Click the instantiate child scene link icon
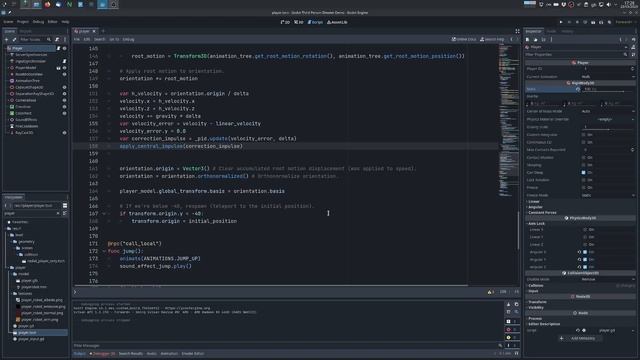 click(x=14, y=40)
